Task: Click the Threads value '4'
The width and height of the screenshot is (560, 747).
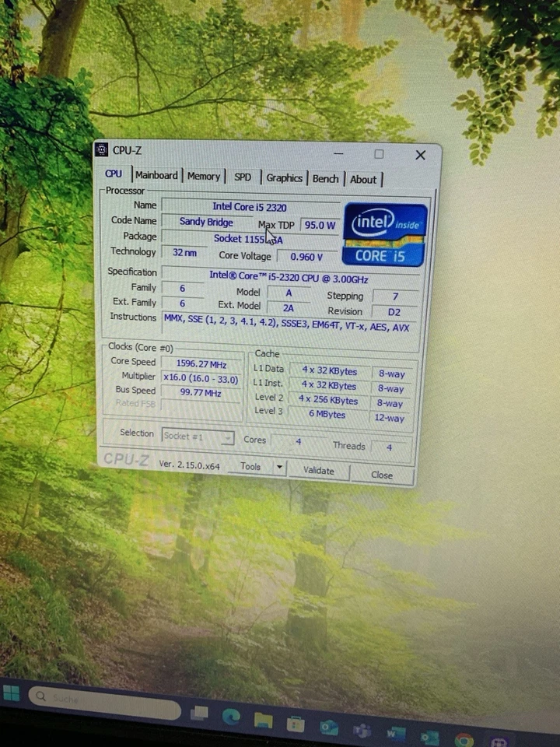Action: [x=389, y=447]
